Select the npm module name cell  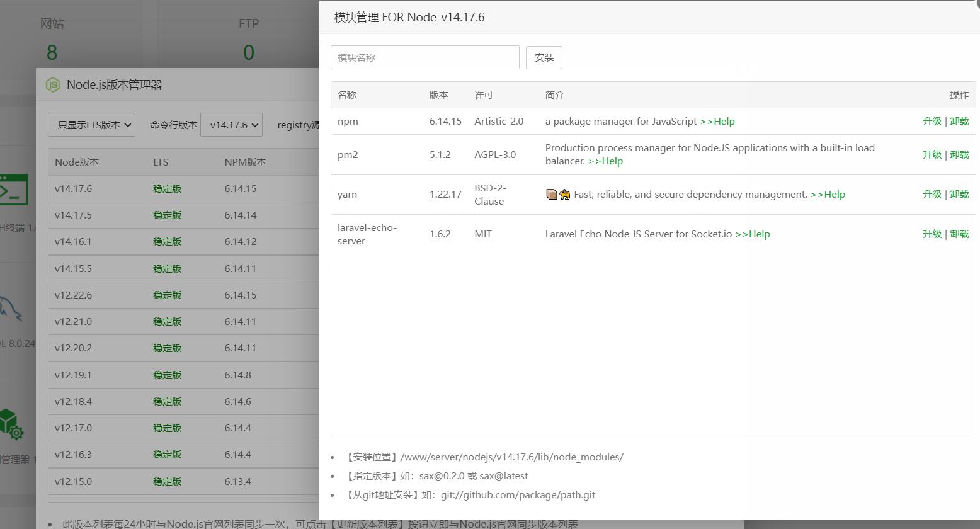pyautogui.click(x=348, y=122)
